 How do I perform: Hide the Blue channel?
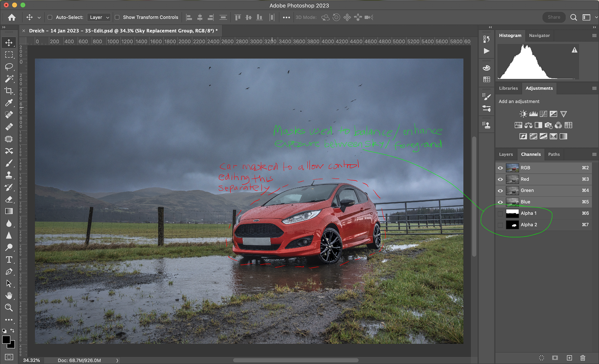click(500, 202)
